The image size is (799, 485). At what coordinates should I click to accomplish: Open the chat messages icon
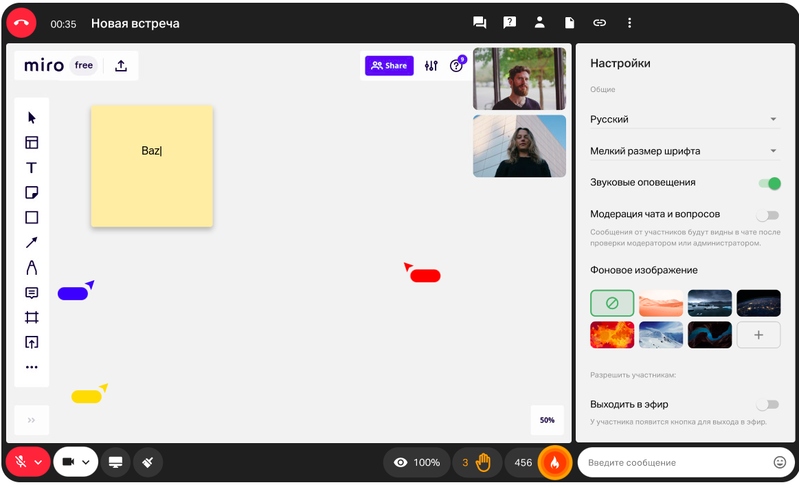[480, 23]
